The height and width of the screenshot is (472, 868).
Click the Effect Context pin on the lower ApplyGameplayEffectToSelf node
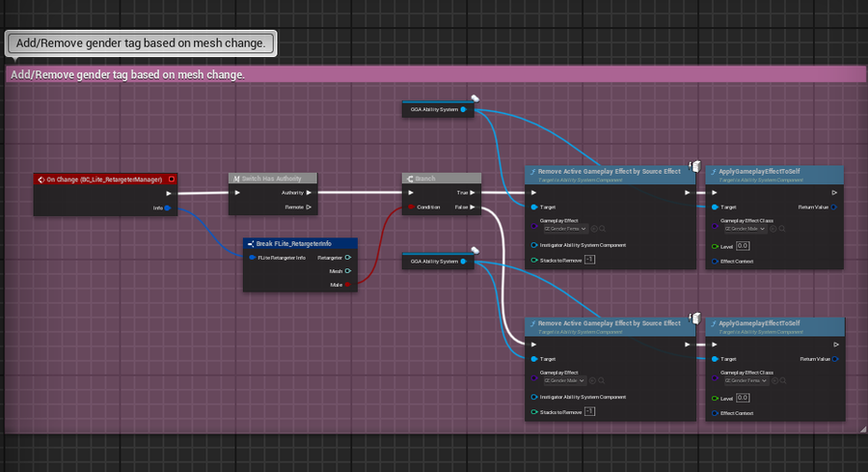715,413
